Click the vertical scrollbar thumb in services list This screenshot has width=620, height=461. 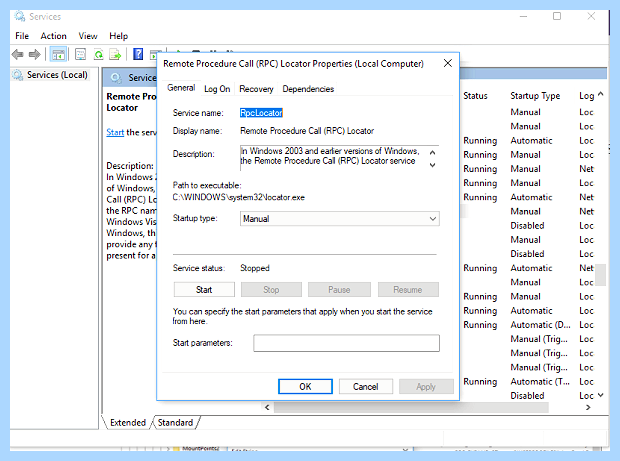pos(601,274)
